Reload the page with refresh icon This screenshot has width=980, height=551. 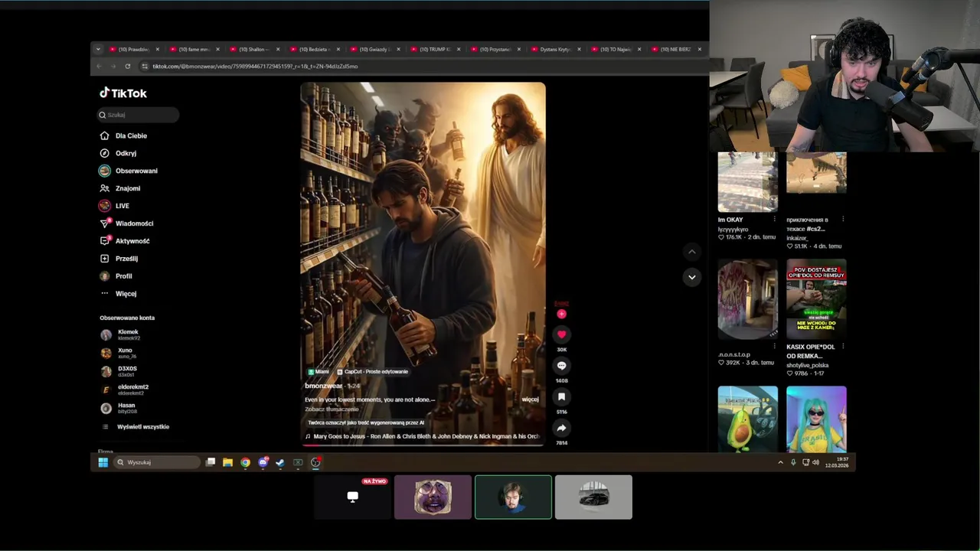[x=127, y=67]
